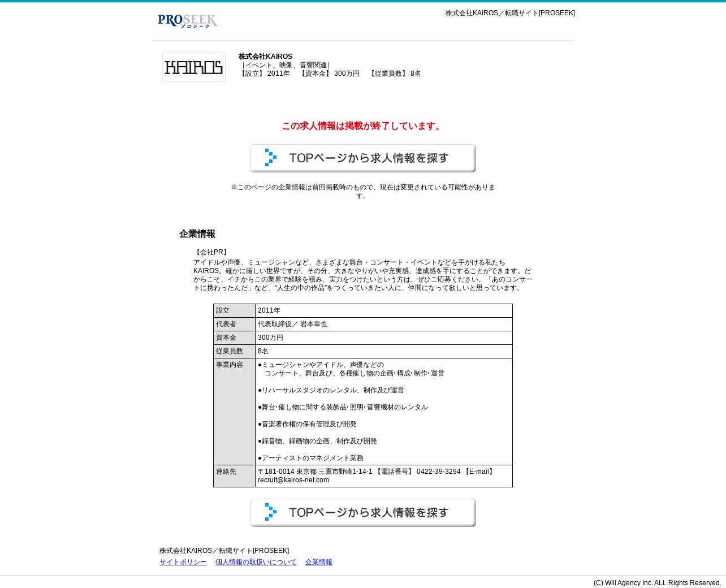The width and height of the screenshot is (726, 588).
Task: Click the 事業内容 table header cell
Action: (x=234, y=412)
